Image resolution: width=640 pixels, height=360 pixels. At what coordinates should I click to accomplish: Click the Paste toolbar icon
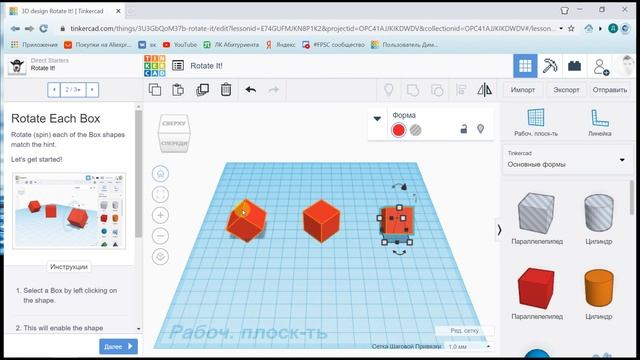click(178, 89)
